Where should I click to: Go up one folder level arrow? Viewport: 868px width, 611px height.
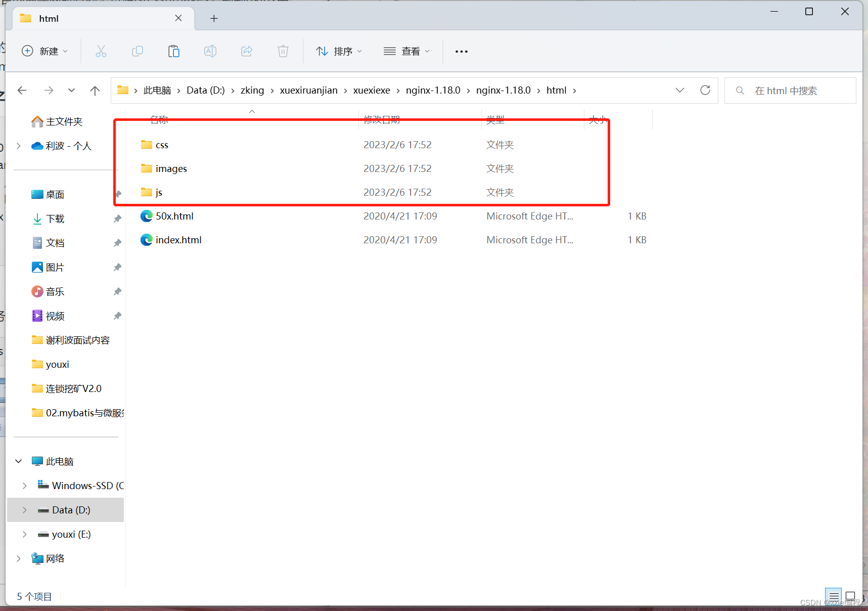tap(95, 91)
